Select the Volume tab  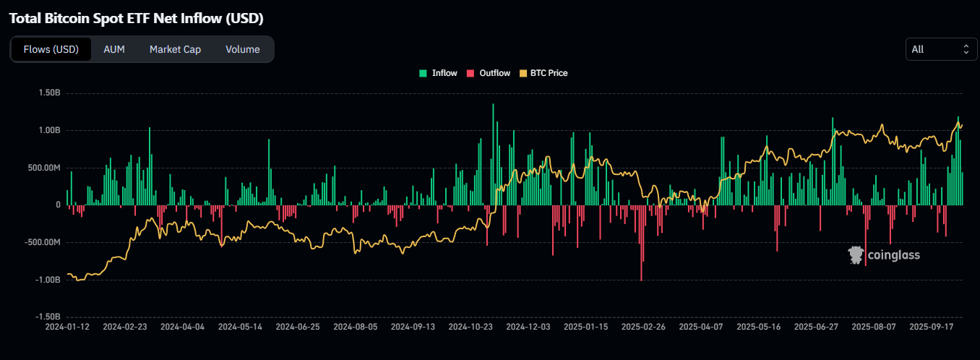[x=242, y=49]
